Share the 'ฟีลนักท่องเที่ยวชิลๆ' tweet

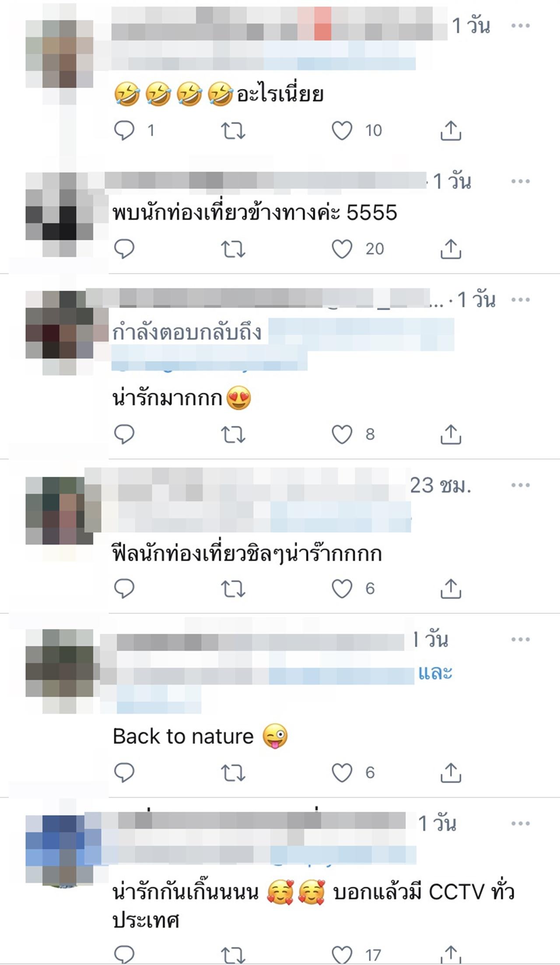pos(451,588)
